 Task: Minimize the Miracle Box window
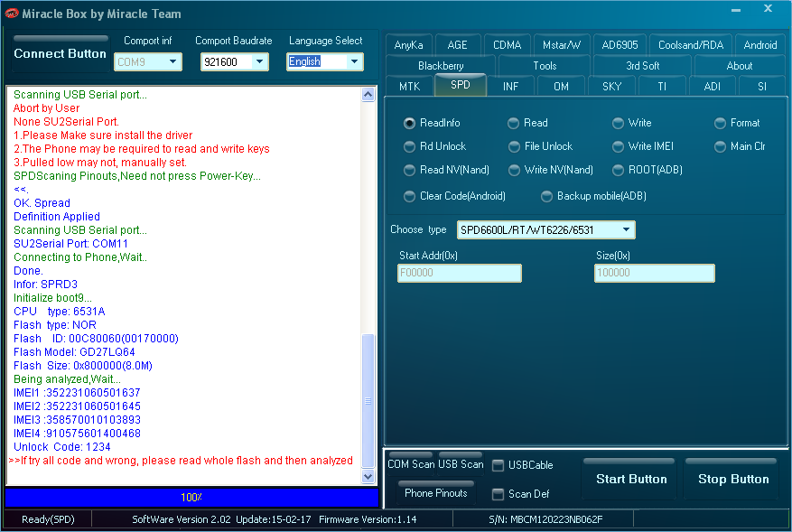(x=736, y=11)
